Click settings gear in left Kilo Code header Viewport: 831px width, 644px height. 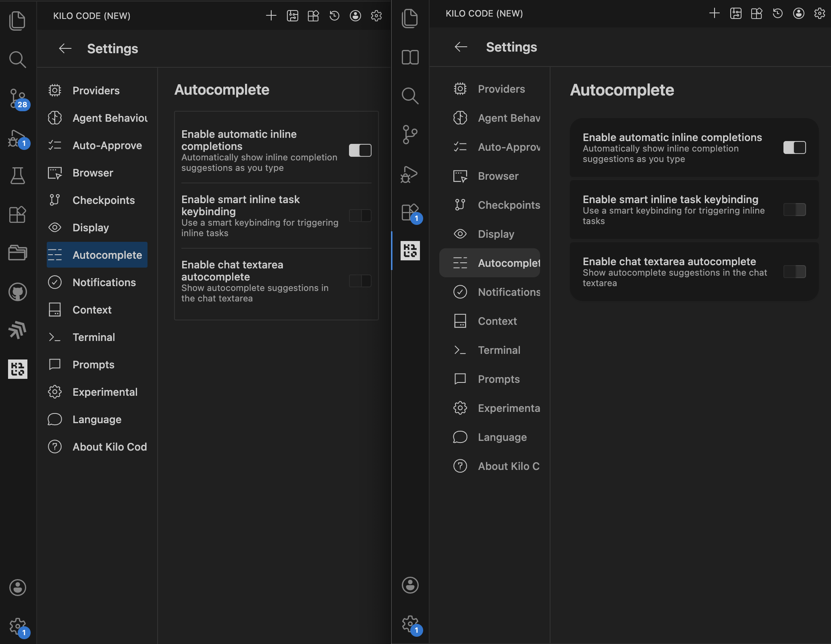[376, 16]
